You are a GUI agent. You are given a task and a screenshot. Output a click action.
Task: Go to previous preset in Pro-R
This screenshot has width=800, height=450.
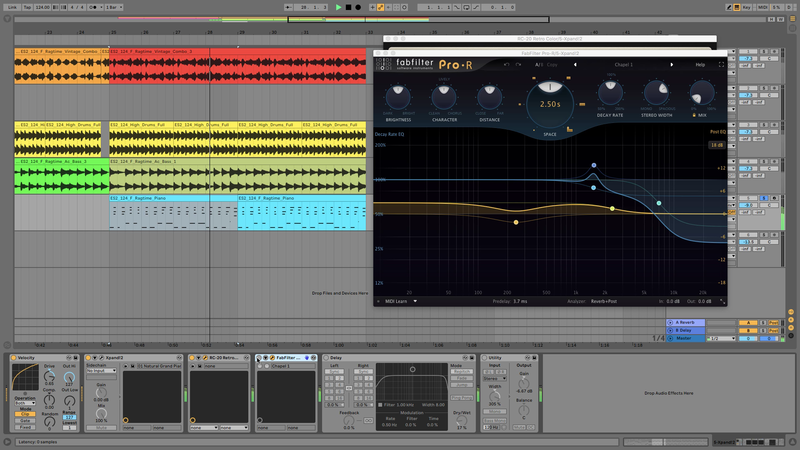pos(575,65)
